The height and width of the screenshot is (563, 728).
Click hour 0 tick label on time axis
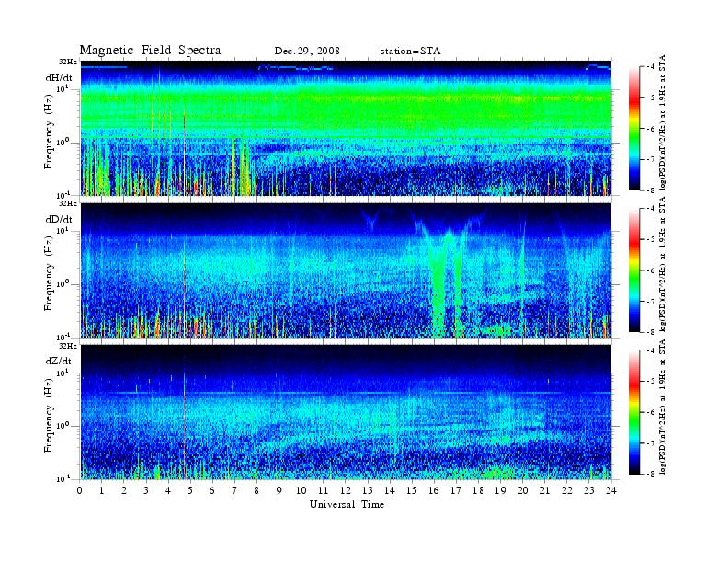[80, 491]
